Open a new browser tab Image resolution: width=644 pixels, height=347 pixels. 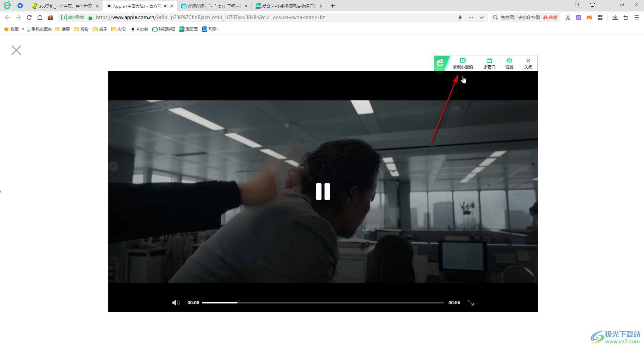tap(333, 6)
